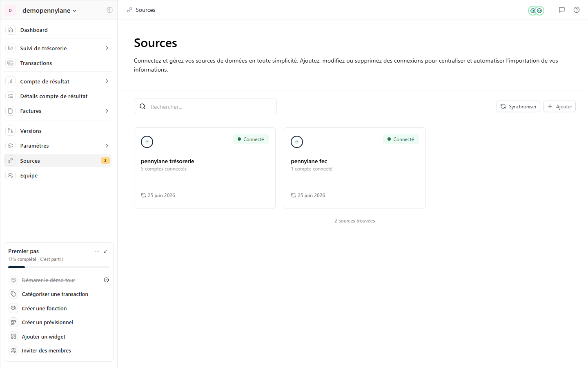
Task: Click the Créer un prévisionnel icon
Action: point(13,322)
